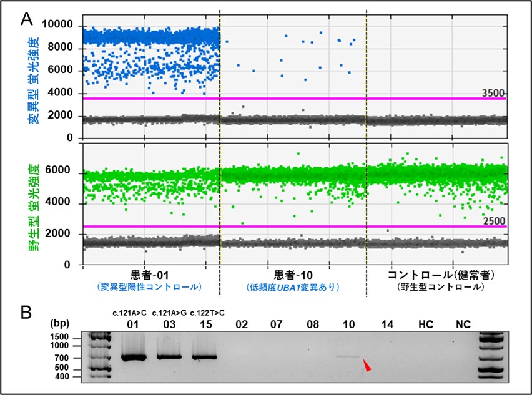The width and height of the screenshot is (532, 395).
Task: Click the c.122T>C mutation label
Action: [x=207, y=312]
